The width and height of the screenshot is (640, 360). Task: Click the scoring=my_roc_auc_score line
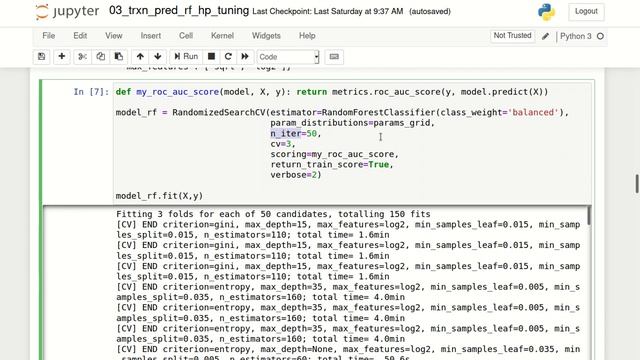[x=334, y=154]
